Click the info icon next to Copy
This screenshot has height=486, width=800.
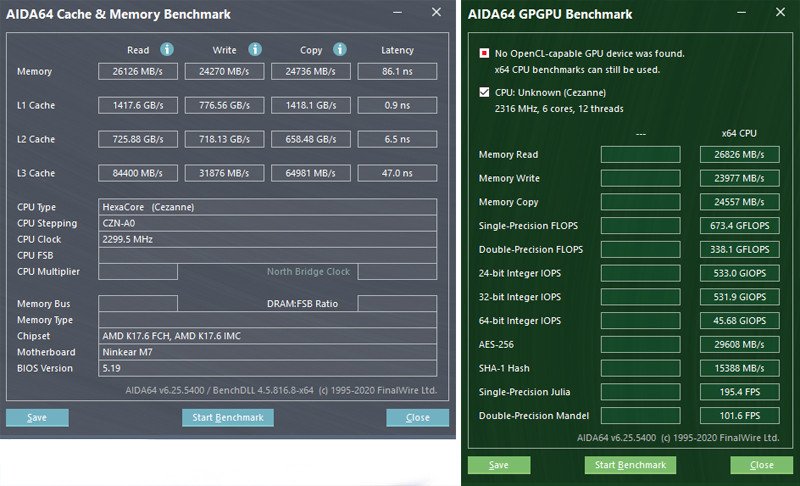coord(340,49)
